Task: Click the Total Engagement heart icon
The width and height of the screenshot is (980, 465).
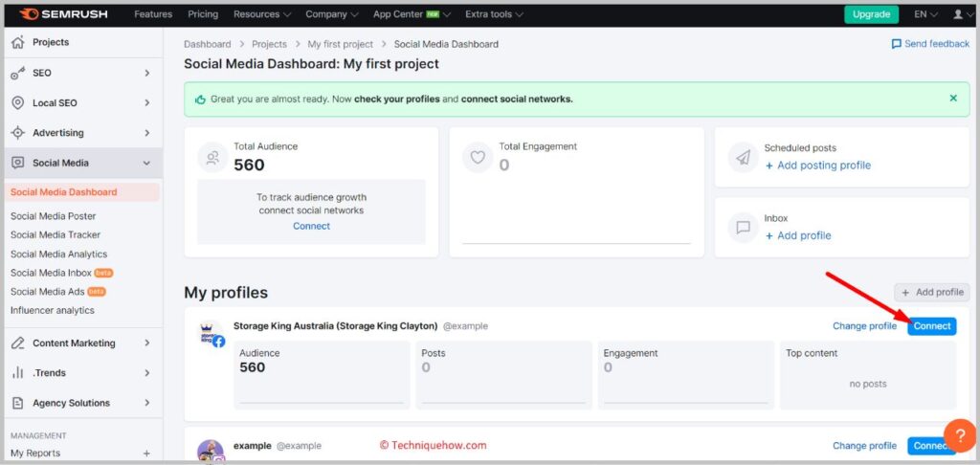Action: click(x=478, y=158)
